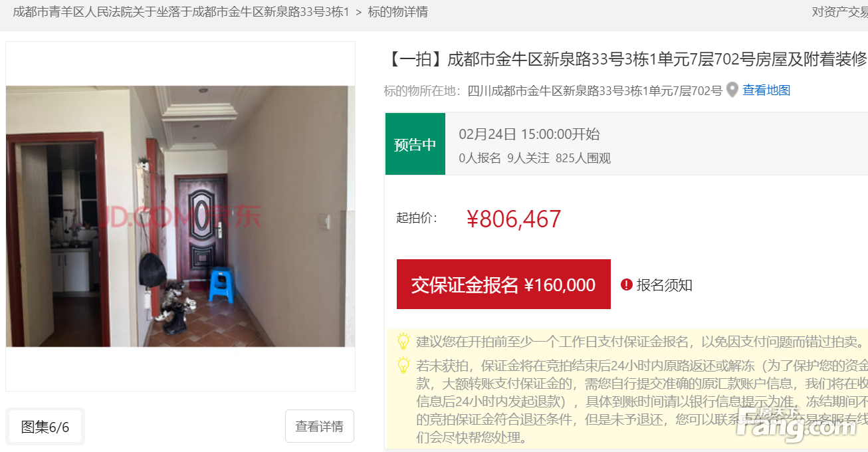Click the property interior photo

tap(180, 216)
